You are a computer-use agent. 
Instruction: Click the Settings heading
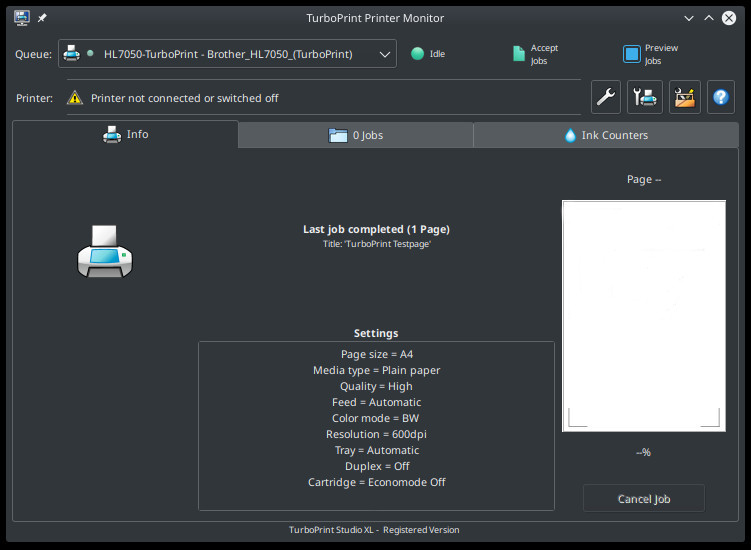point(376,333)
